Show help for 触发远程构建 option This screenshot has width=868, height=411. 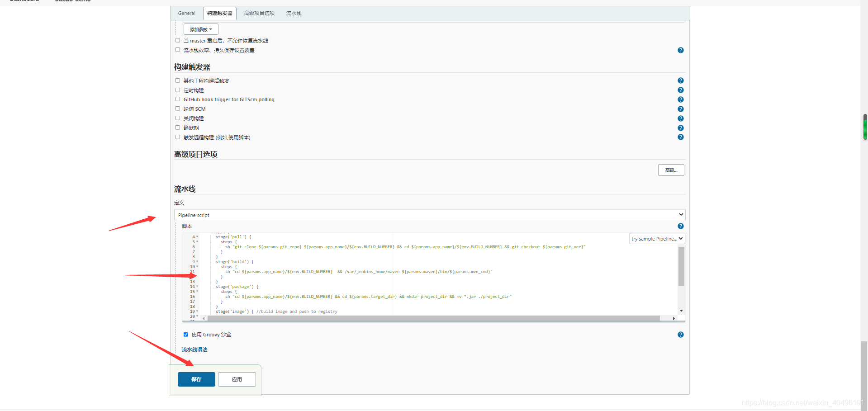(x=680, y=137)
